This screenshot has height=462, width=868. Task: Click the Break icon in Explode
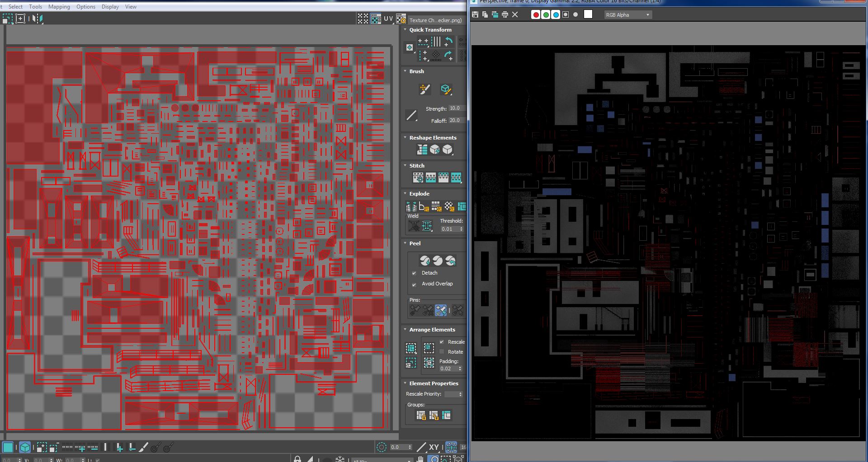click(411, 206)
